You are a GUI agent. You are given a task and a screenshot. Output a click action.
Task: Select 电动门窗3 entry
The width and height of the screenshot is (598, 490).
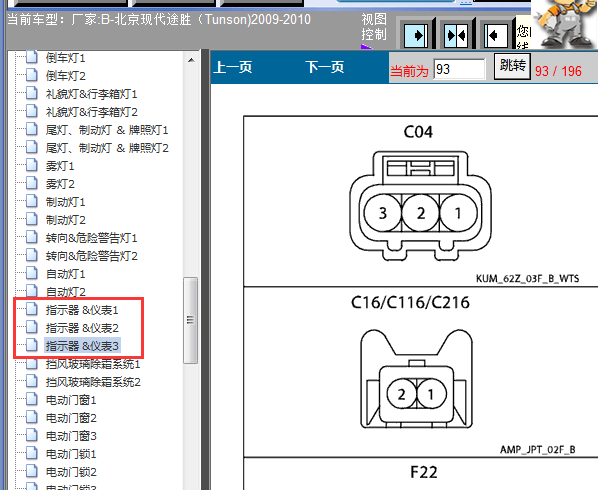(x=71, y=436)
